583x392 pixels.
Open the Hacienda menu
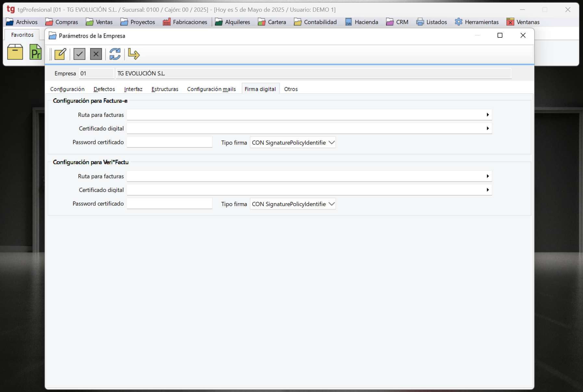[x=362, y=22]
